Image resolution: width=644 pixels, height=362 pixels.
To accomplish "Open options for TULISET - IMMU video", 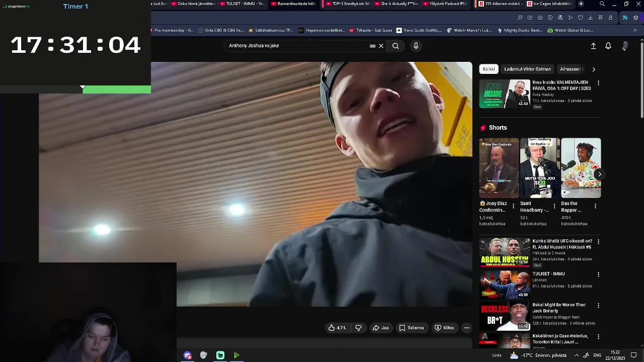I will [x=598, y=275].
